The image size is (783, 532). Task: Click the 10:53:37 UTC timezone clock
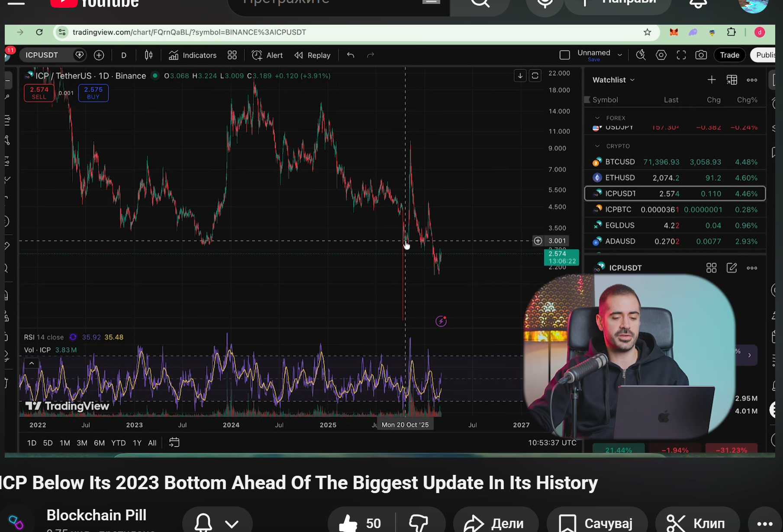pyautogui.click(x=552, y=442)
